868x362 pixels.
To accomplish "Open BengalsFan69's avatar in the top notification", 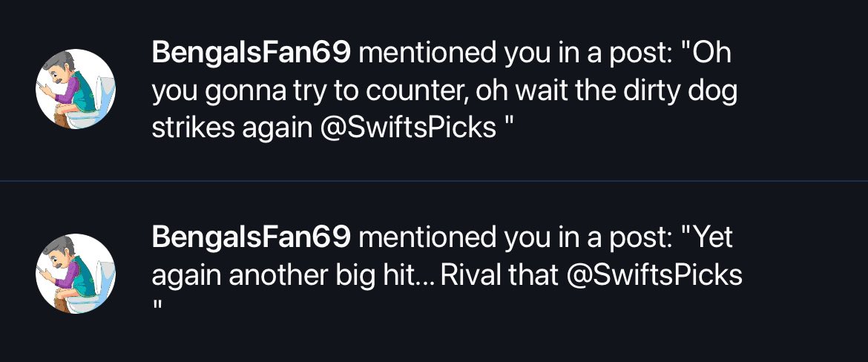I will point(76,89).
